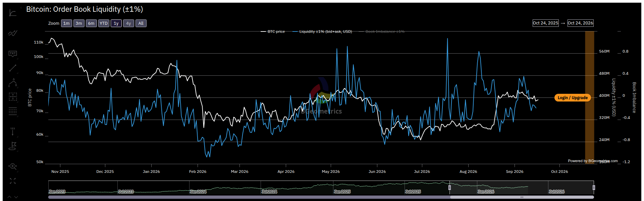The image size is (644, 201).
Task: Select the A-B pattern drawing tool
Action: coord(13,82)
